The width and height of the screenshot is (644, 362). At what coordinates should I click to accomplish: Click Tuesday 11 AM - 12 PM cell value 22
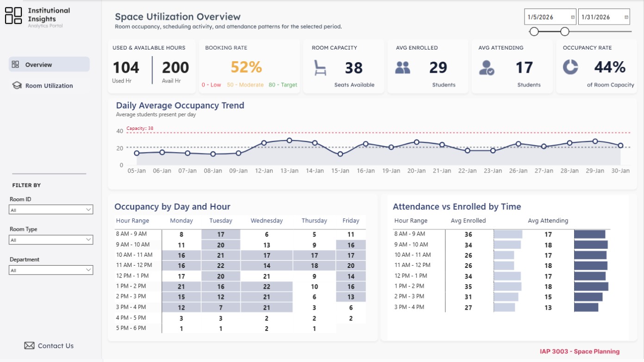[221, 266]
